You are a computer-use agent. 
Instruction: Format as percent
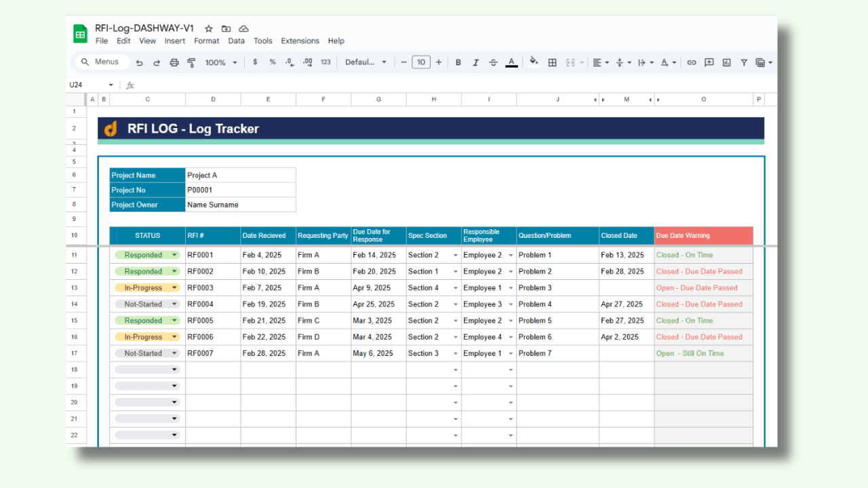(x=273, y=62)
